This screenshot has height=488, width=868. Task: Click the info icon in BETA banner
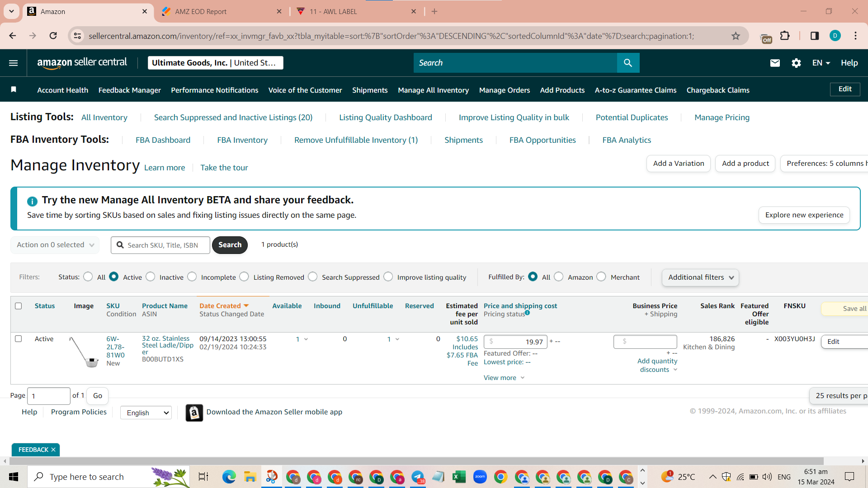32,201
